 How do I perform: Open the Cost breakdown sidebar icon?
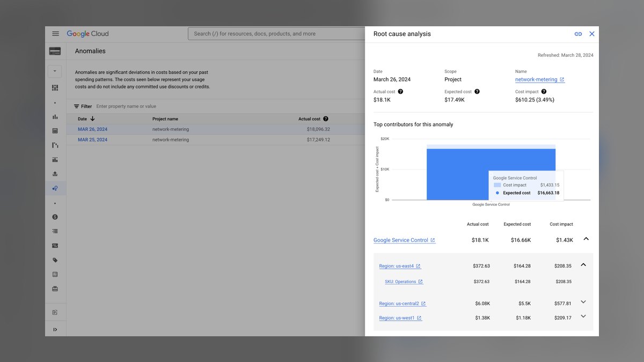click(x=55, y=145)
